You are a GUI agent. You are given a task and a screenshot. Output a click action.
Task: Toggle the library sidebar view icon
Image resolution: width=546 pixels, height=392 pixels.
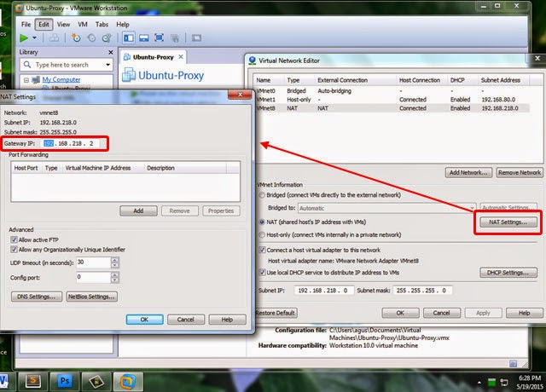pyautogui.click(x=129, y=37)
